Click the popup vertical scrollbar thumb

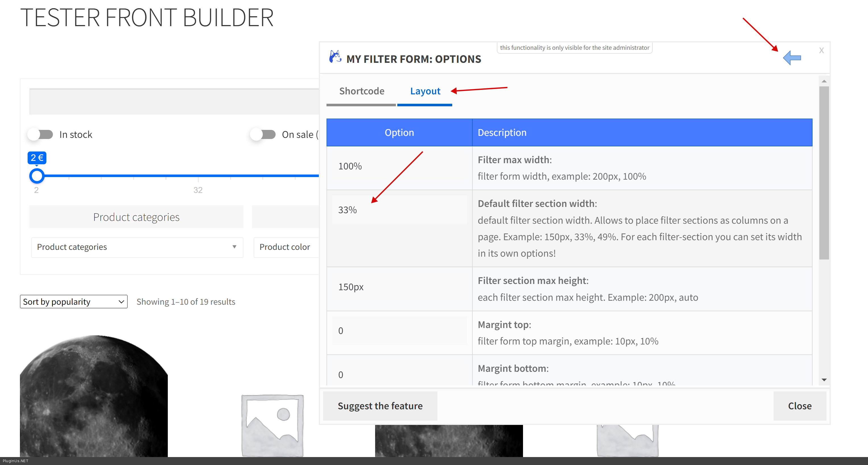pyautogui.click(x=824, y=173)
